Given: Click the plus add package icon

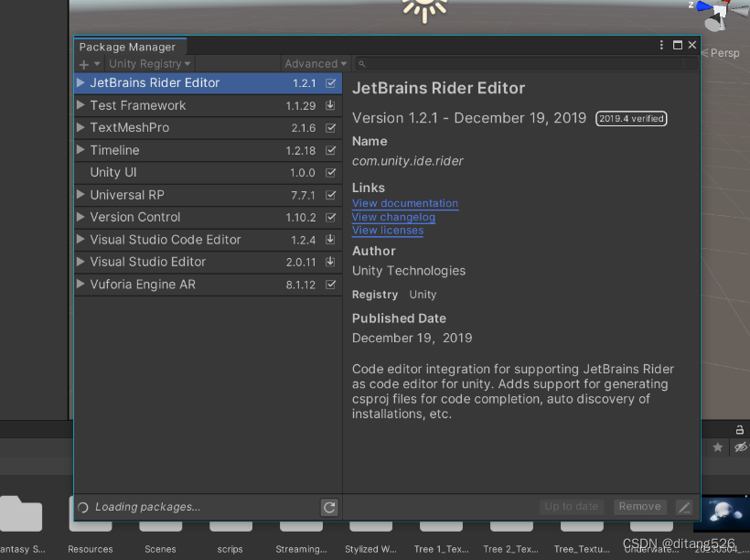Looking at the screenshot, I should pyautogui.click(x=84, y=64).
